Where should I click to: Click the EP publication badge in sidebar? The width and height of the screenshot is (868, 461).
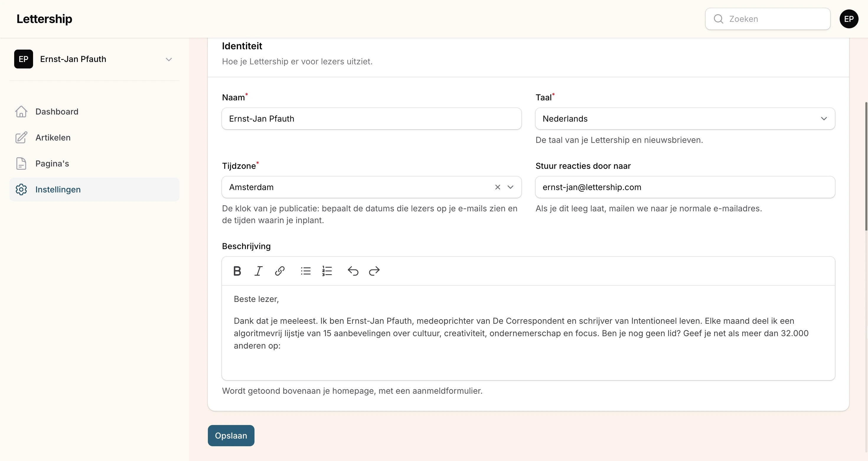pyautogui.click(x=24, y=59)
